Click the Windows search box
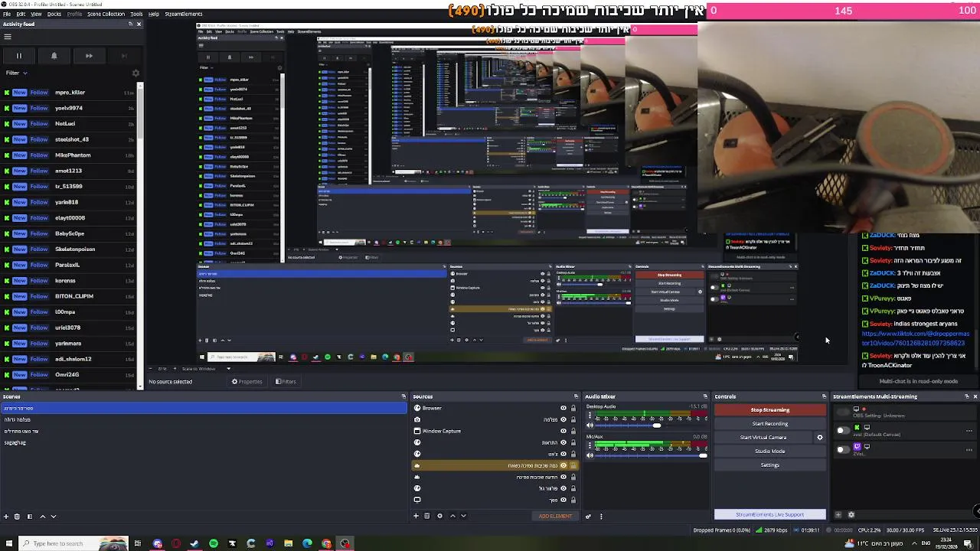 pyautogui.click(x=73, y=543)
